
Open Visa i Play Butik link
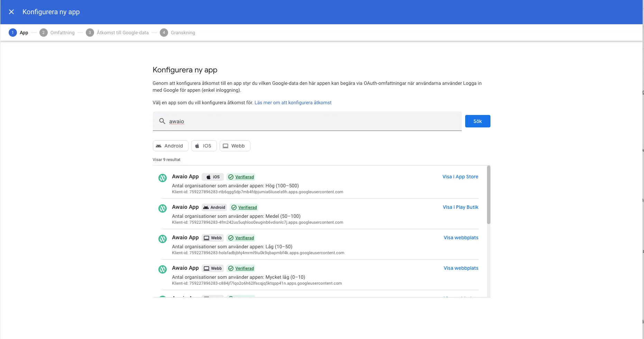461,207
